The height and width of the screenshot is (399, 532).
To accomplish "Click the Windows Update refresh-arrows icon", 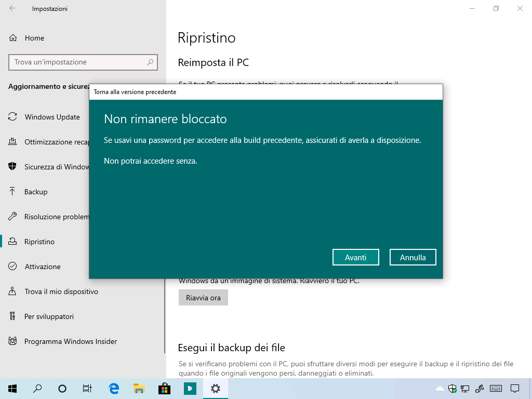I will point(12,117).
